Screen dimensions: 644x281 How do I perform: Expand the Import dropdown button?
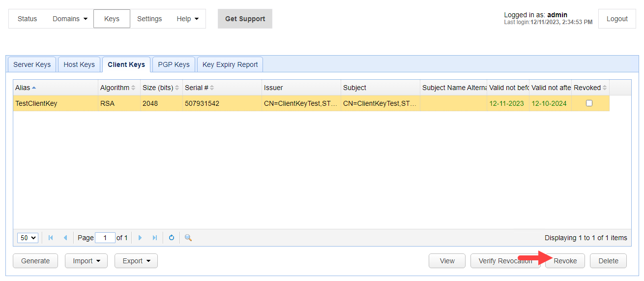coord(86,261)
